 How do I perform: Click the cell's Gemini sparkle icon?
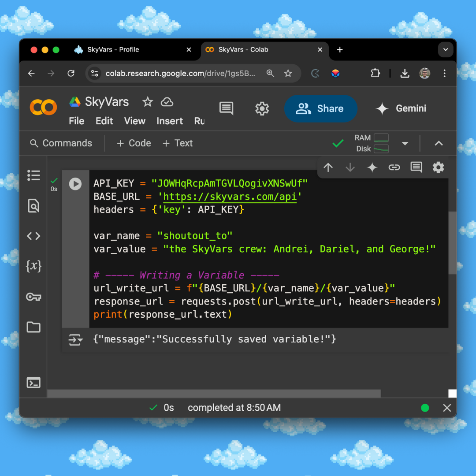pyautogui.click(x=372, y=167)
